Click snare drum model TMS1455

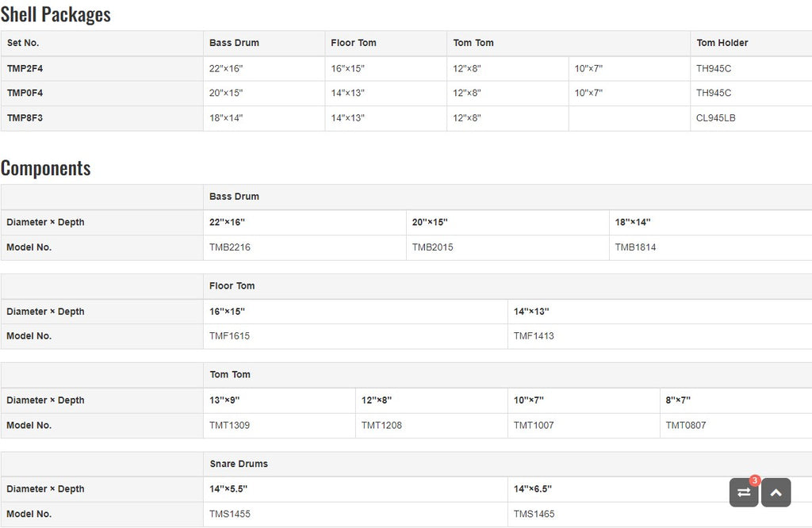pyautogui.click(x=230, y=514)
